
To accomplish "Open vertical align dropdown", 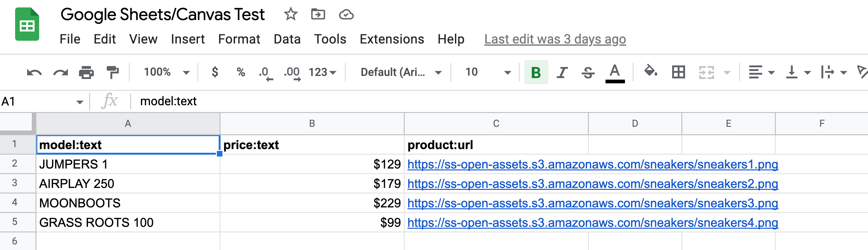I will 798,72.
